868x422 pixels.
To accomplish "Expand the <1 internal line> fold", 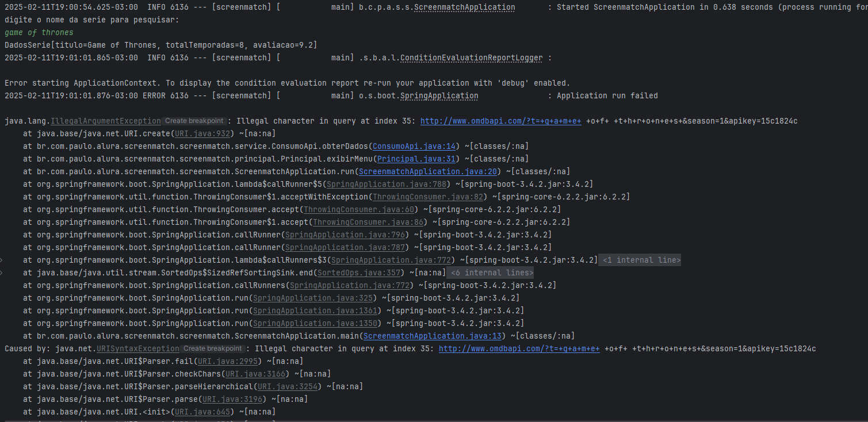I will tap(640, 260).
